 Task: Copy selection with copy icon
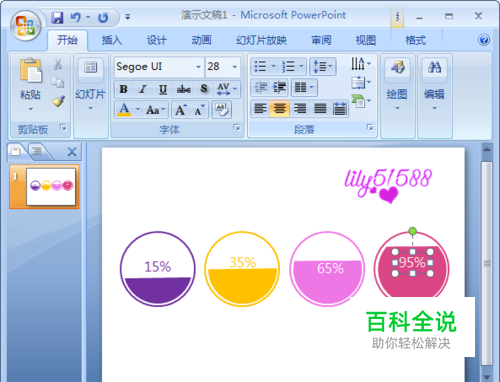[58, 82]
